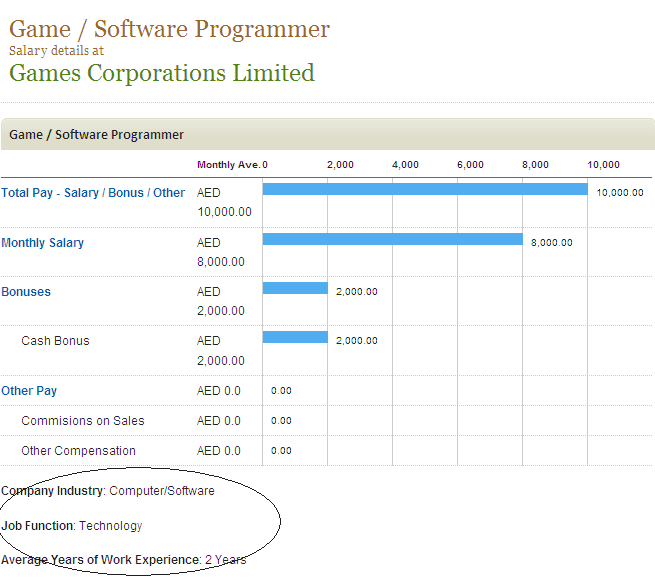Click the Other Pay AED 0.0 value
This screenshot has height=581, width=655.
point(219,391)
